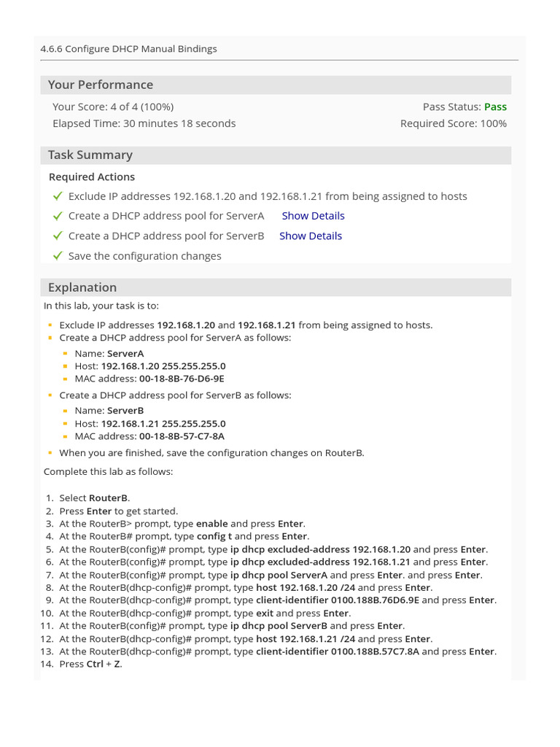Collapse the Task Summary section header
560x747 pixels.
pos(90,155)
